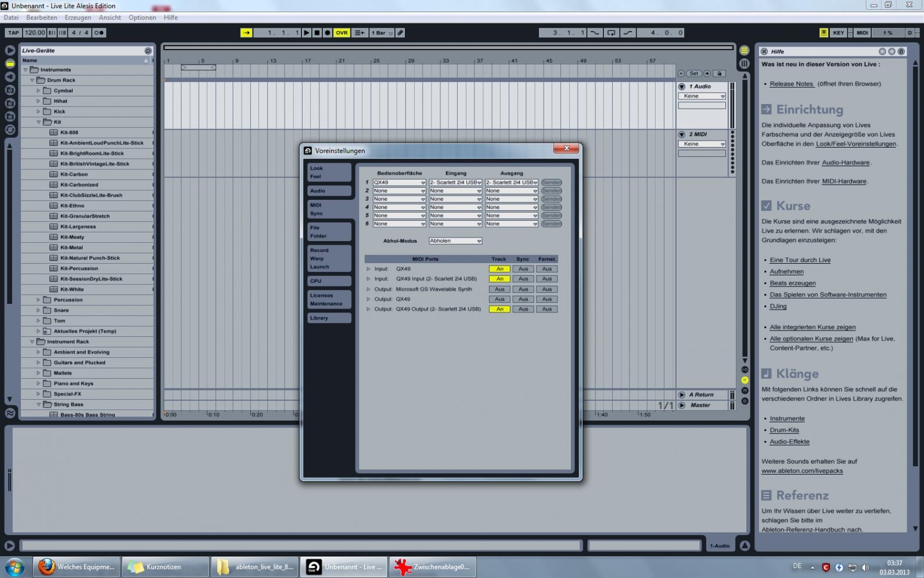This screenshot has width=924, height=578.
Task: Click the Arrangement view selector
Action: pos(745,51)
